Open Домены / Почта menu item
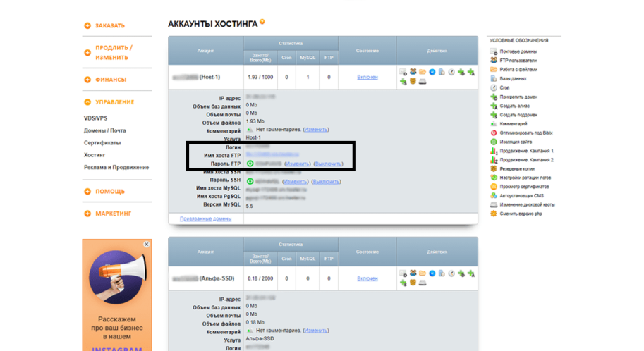Screen dimensions: 644x351 [x=104, y=130]
